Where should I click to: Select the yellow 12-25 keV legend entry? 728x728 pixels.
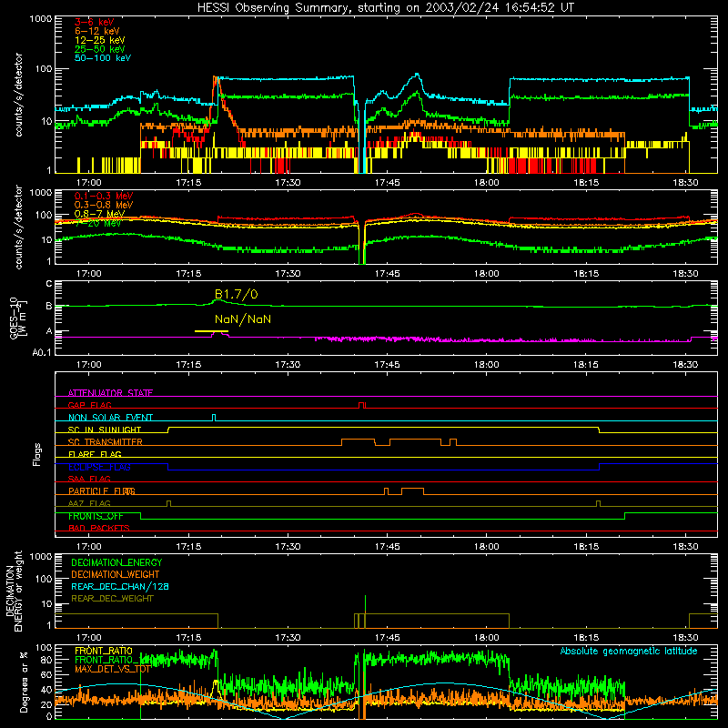point(100,40)
